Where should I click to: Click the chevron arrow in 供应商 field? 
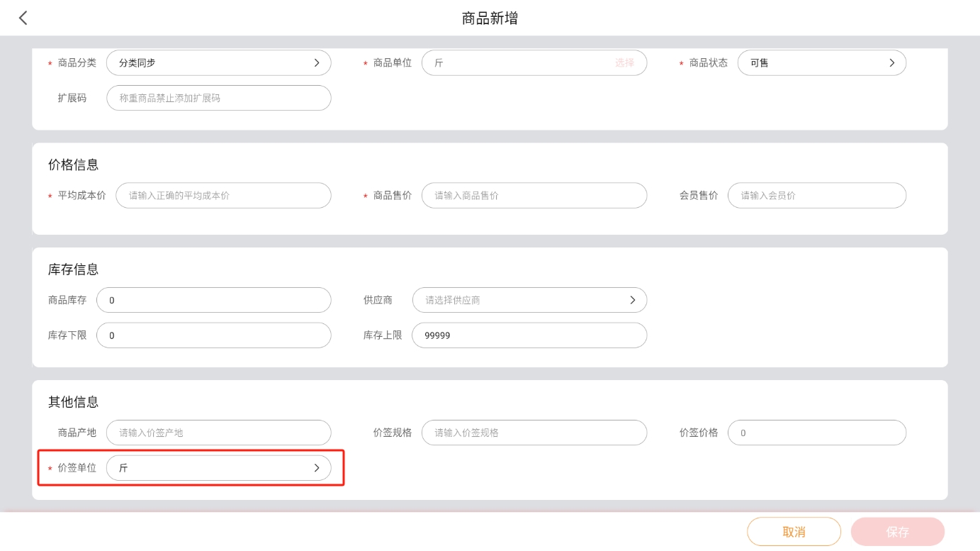point(633,301)
